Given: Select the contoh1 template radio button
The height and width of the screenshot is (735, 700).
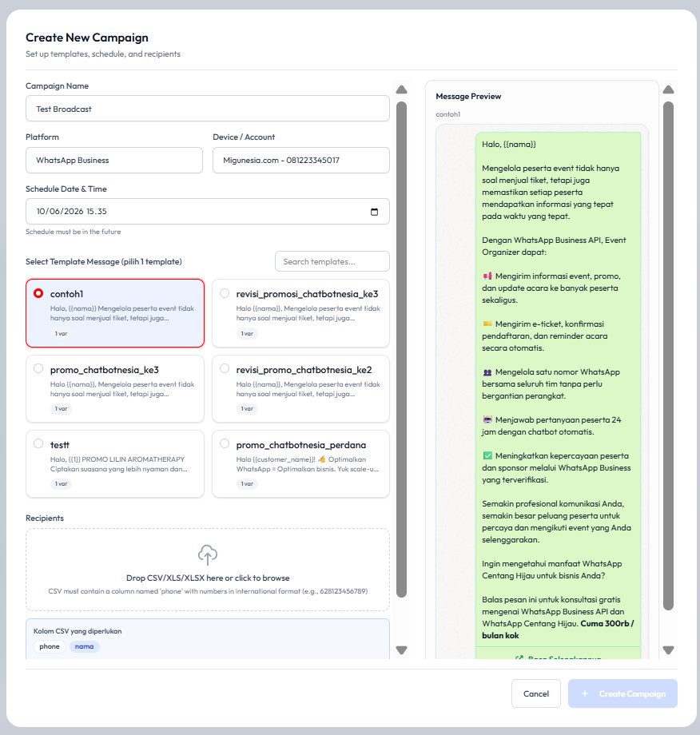Looking at the screenshot, I should pyautogui.click(x=38, y=293).
